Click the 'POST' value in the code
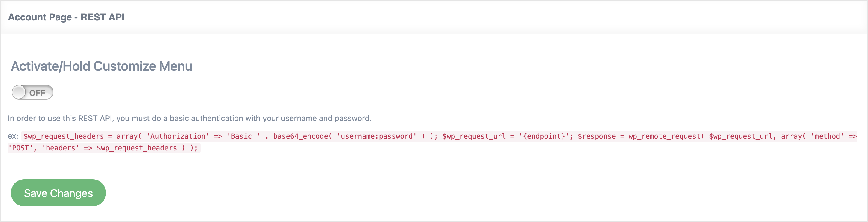This screenshot has height=222, width=868. tap(20, 148)
